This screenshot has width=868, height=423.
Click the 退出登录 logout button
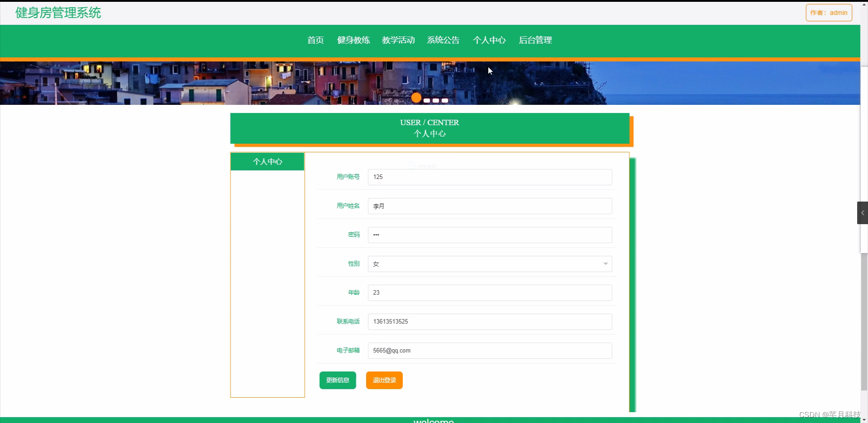tap(383, 380)
